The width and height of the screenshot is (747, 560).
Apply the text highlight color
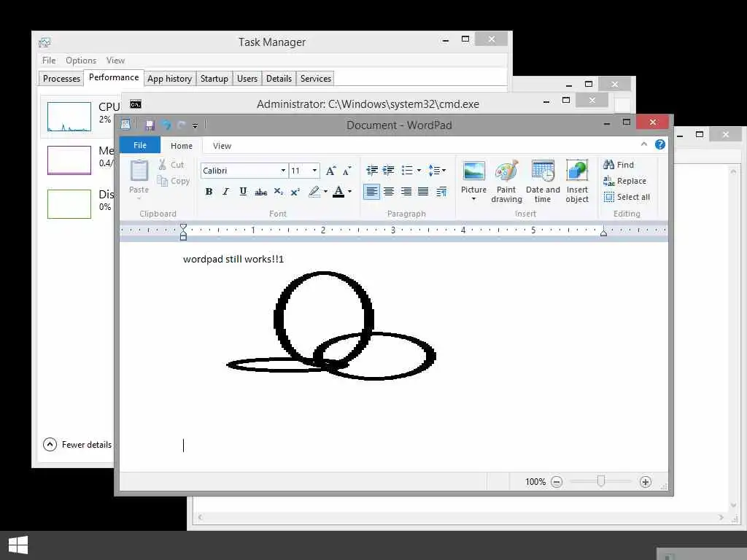click(x=314, y=192)
